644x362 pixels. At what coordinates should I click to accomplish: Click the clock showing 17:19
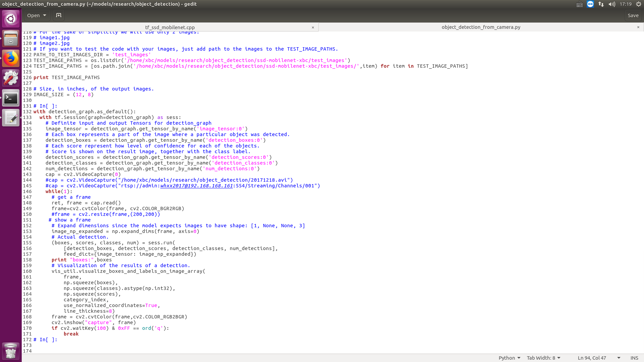click(x=626, y=4)
